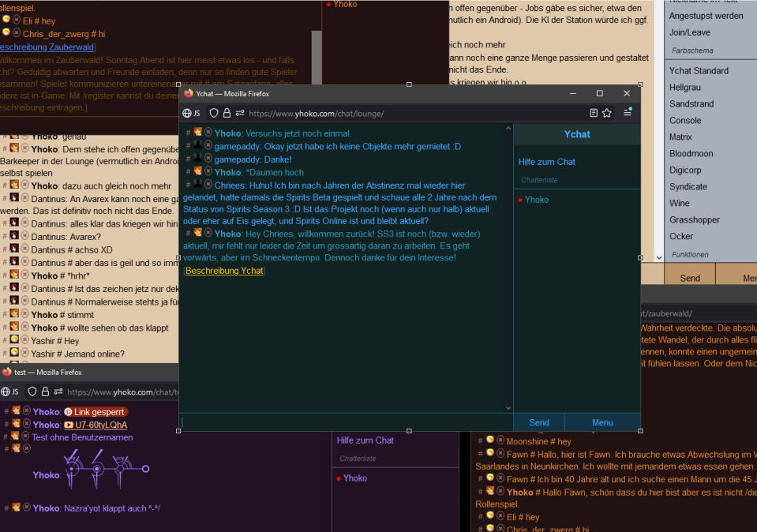
Task: Click the avatar icon beside 'Versuchs jetzt noch einmal'
Action: [197, 133]
